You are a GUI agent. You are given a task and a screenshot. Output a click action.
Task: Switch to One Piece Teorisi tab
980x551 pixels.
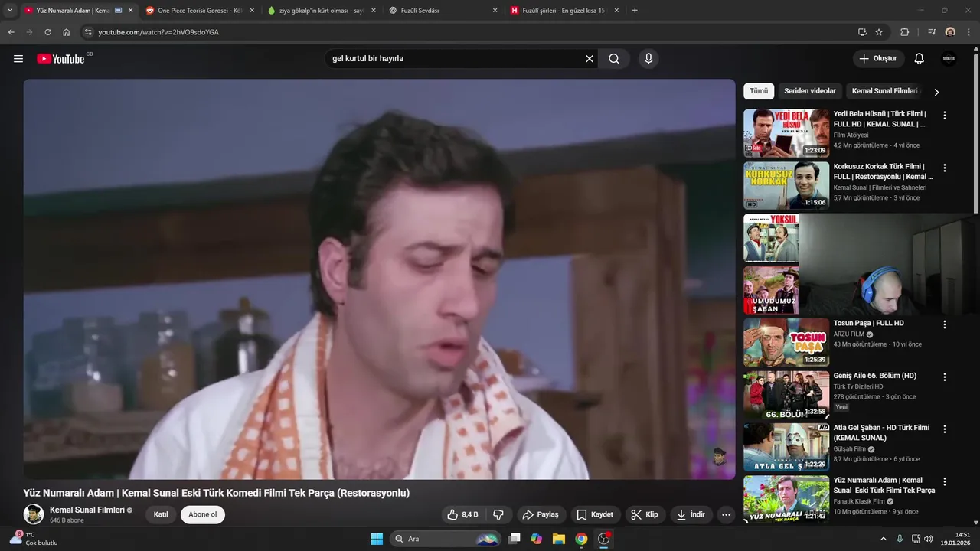point(199,11)
